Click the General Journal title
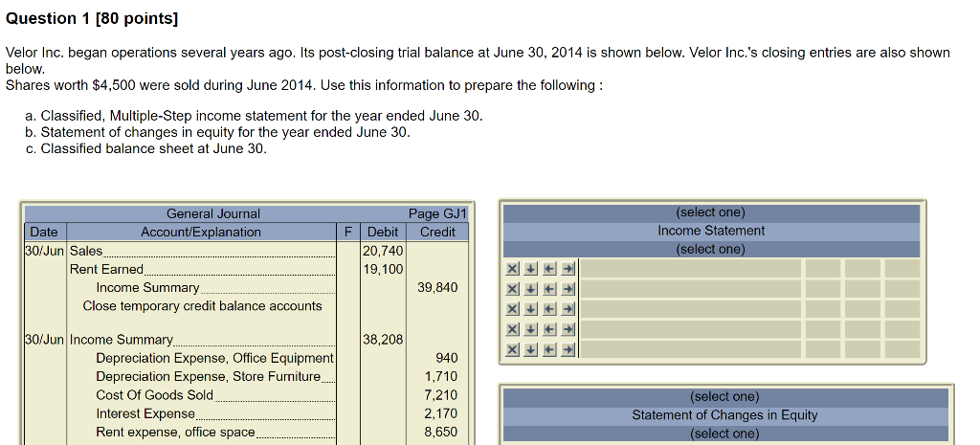Image resolution: width=980 pixels, height=445 pixels. [x=213, y=213]
